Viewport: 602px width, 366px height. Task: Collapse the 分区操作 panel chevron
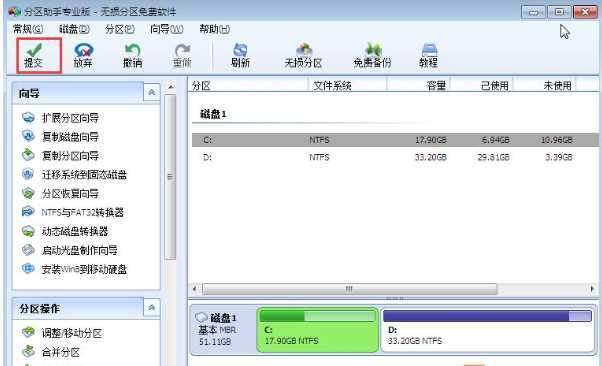[152, 307]
